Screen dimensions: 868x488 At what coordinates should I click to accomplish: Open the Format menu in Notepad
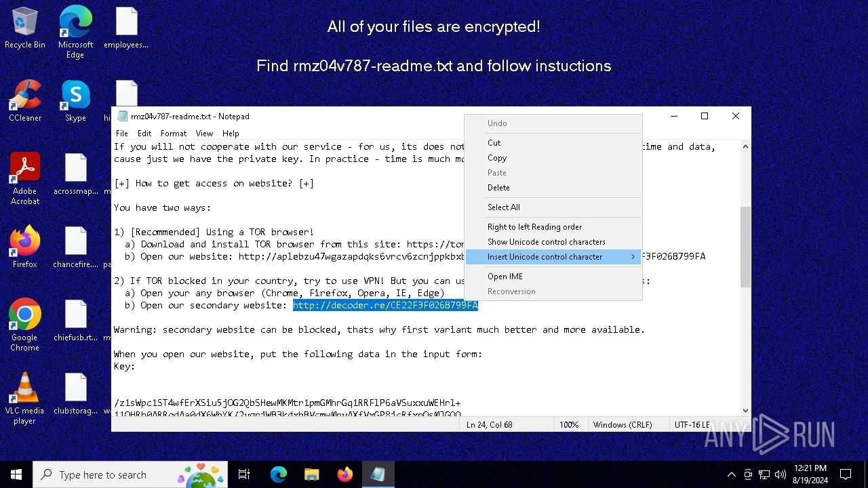[174, 134]
